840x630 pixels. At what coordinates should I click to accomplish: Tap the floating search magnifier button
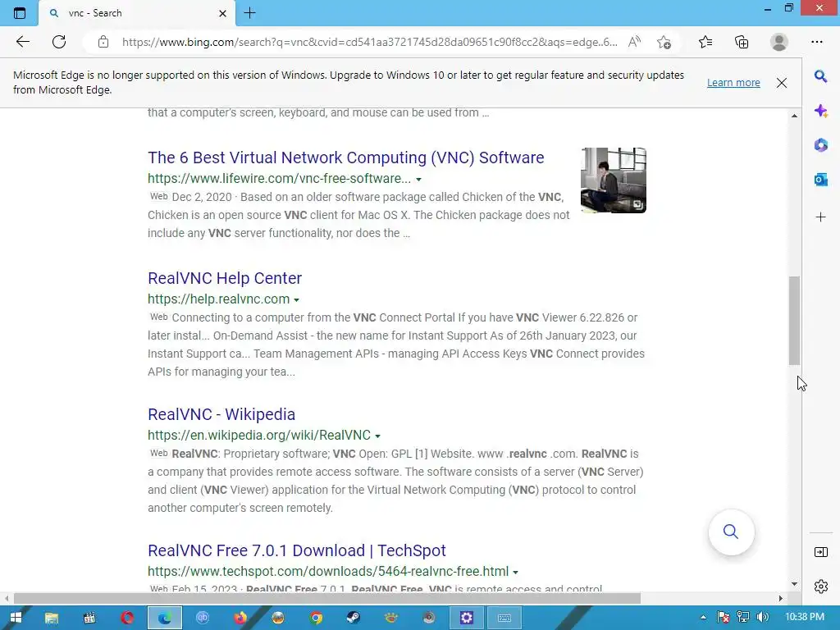coord(731,532)
